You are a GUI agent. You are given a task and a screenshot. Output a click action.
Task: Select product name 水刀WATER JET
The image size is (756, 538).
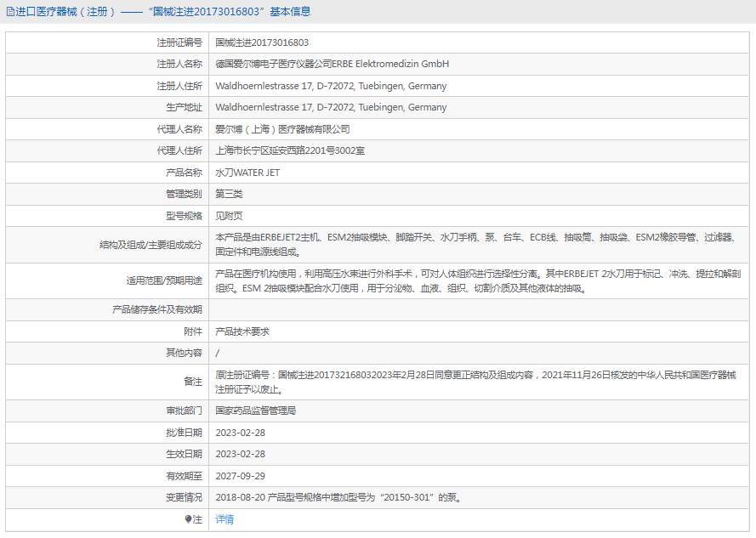(247, 173)
